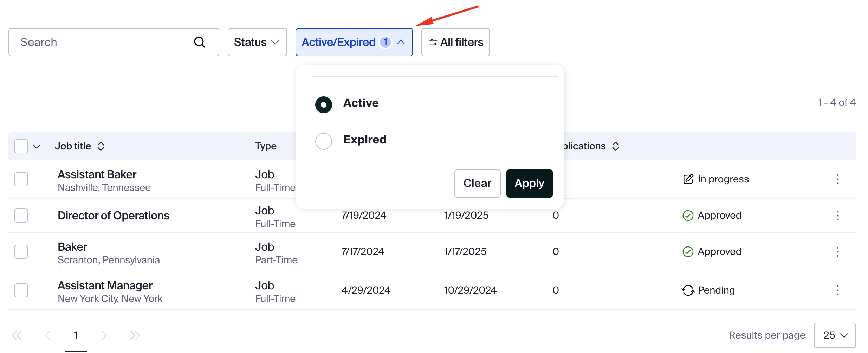
Task: Click the search magnifier icon
Action: point(199,42)
